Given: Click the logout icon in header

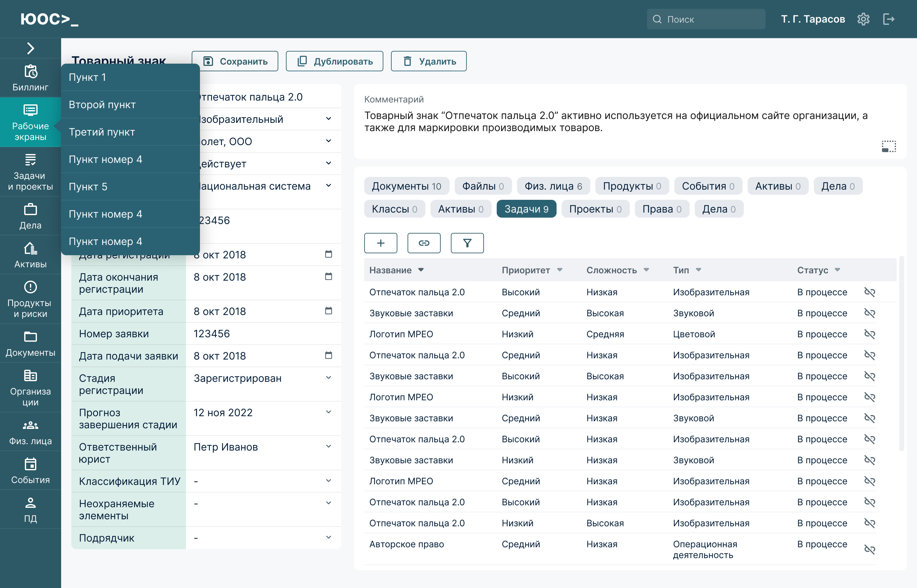Looking at the screenshot, I should click(888, 19).
